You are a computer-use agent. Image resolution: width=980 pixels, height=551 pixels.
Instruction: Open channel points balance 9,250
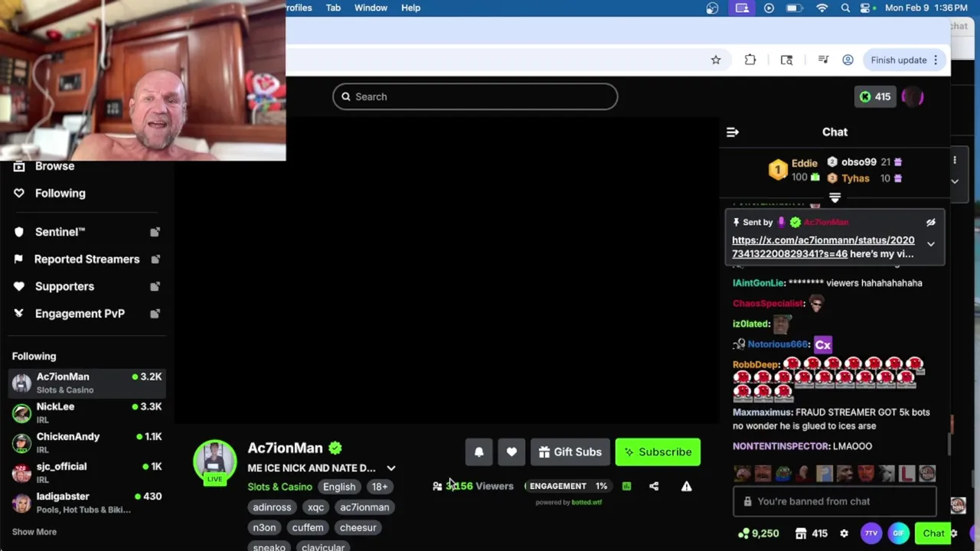tap(759, 533)
